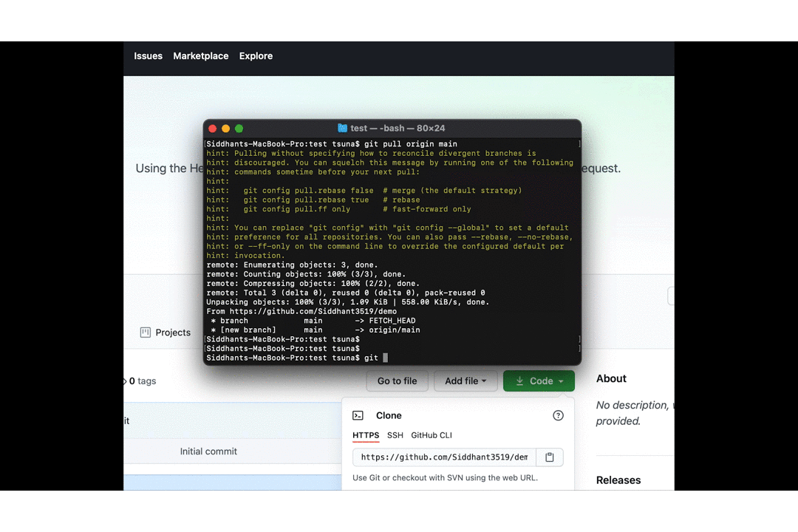Click the '[new branch] main -> origin/main' line
Image resolution: width=798 pixels, height=532 pixels.
tap(316, 330)
